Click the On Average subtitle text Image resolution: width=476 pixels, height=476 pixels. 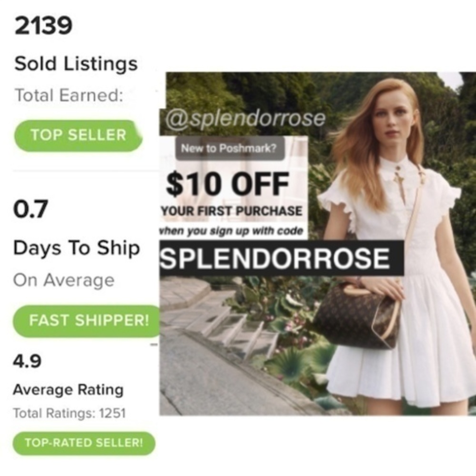64,280
